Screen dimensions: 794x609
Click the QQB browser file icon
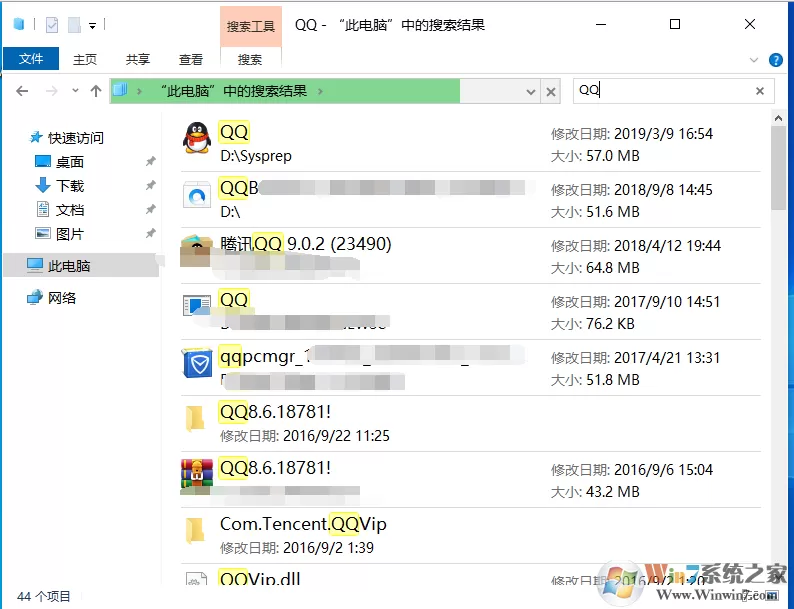click(196, 196)
